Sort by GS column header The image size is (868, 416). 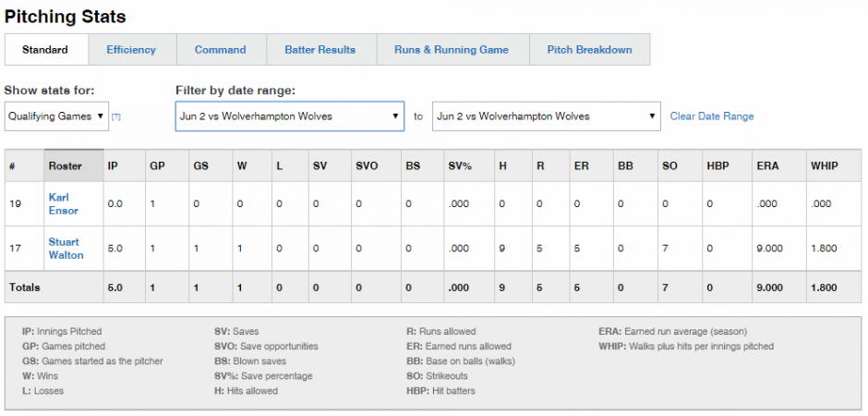pyautogui.click(x=211, y=165)
